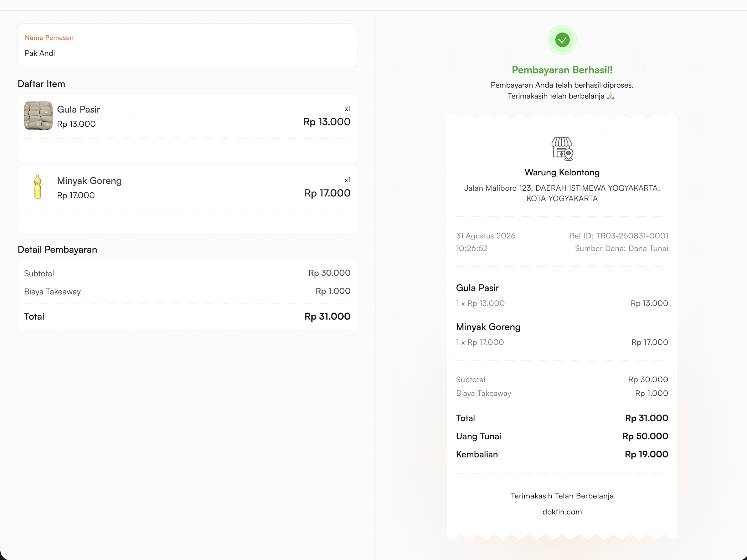The image size is (747, 560).
Task: Click the receipt Subtotal Rp 30.000 value
Action: click(x=648, y=380)
